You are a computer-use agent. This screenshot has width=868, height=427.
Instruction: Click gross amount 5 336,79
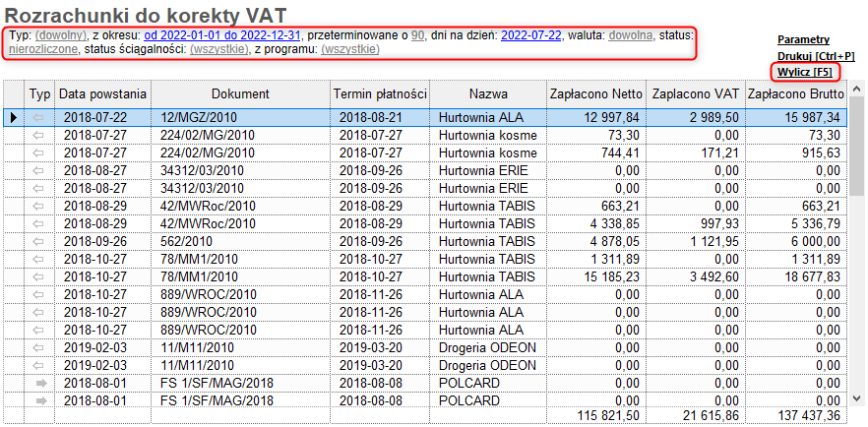[816, 223]
